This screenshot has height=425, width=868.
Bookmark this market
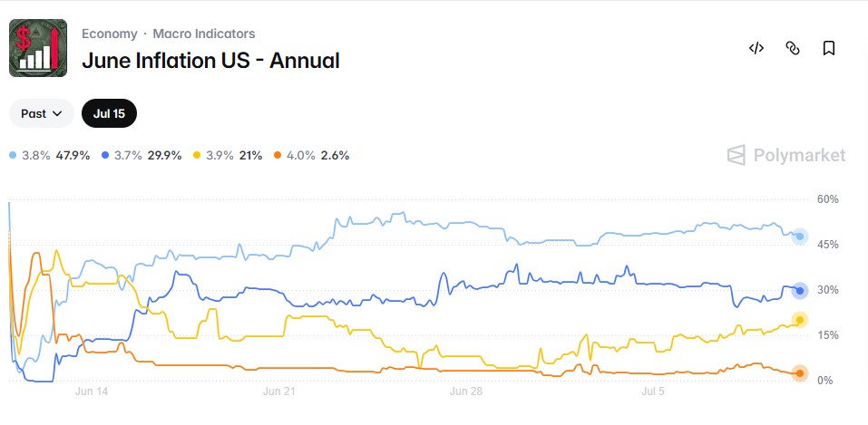(x=829, y=48)
